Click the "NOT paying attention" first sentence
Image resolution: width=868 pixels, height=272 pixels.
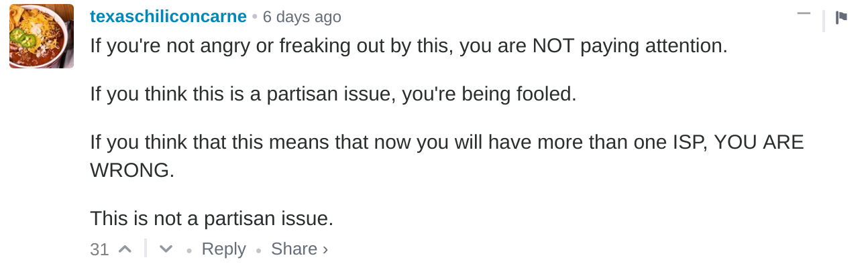[x=409, y=46]
